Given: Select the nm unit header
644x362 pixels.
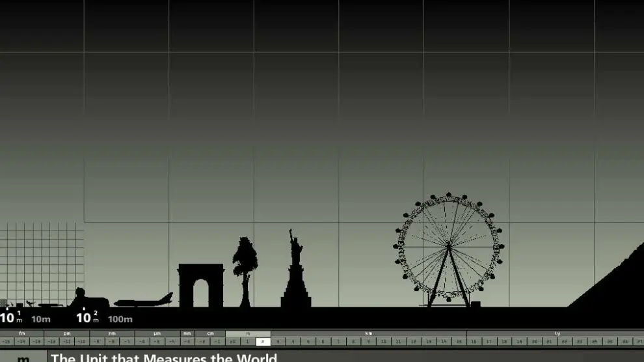Looking at the screenshot, I should click(x=112, y=333).
